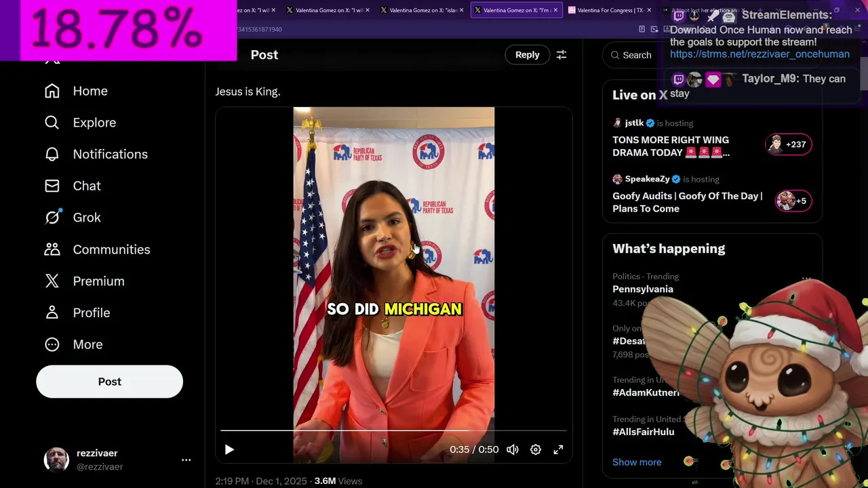Open SpeakeaZy Goofy Audits live stream
Screen dimensions: 868x488
click(x=687, y=202)
